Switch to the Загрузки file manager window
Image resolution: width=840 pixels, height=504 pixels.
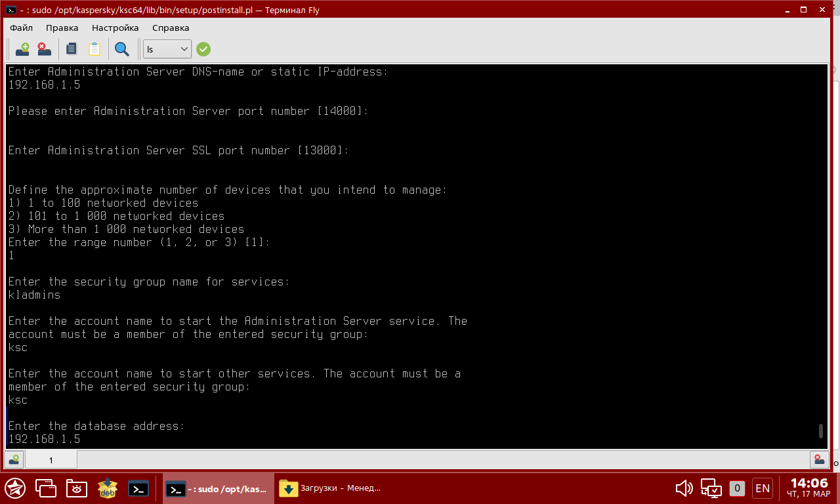point(330,488)
